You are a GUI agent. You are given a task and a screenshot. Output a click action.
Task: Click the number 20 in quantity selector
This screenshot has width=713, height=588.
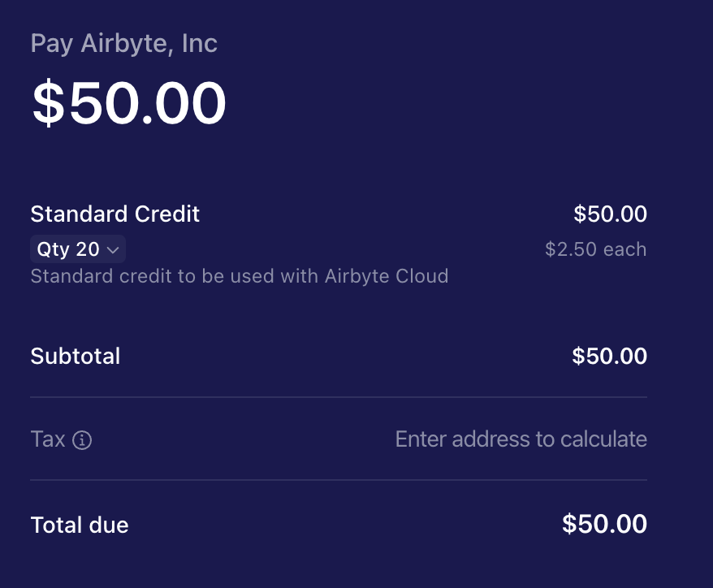(88, 249)
